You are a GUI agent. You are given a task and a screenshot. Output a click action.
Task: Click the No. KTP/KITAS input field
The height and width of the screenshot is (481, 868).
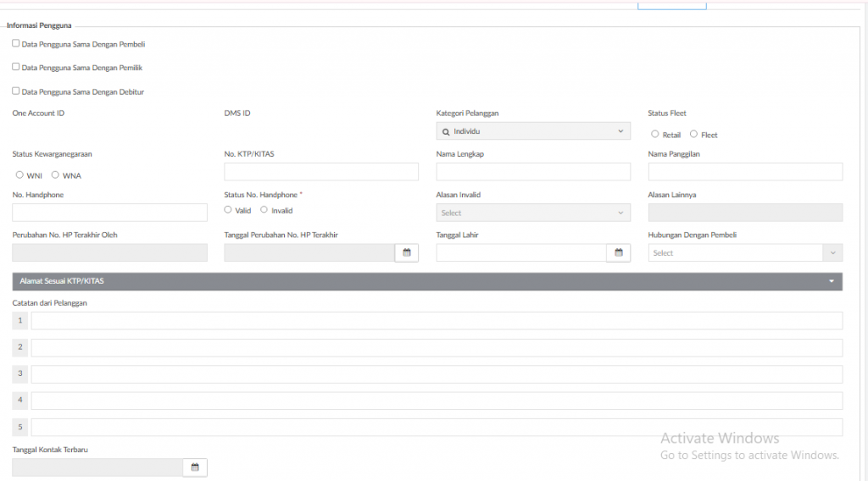coord(321,172)
